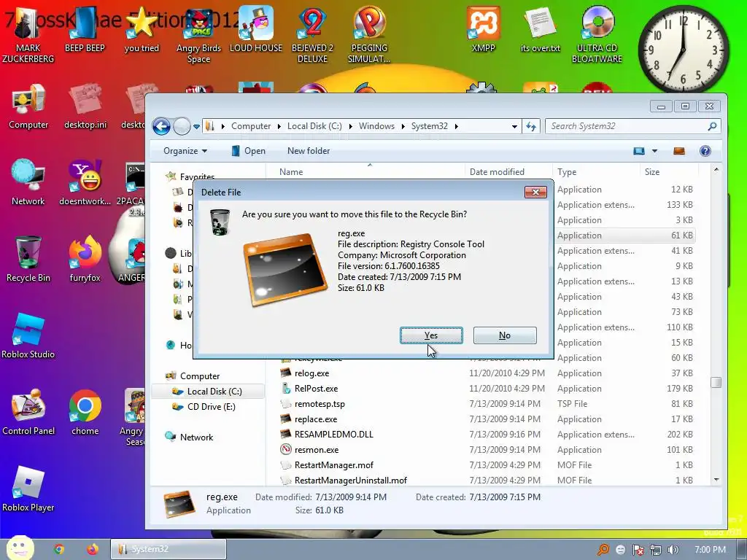
Task: Click the scrollbar up arrow
Action: coord(716,169)
